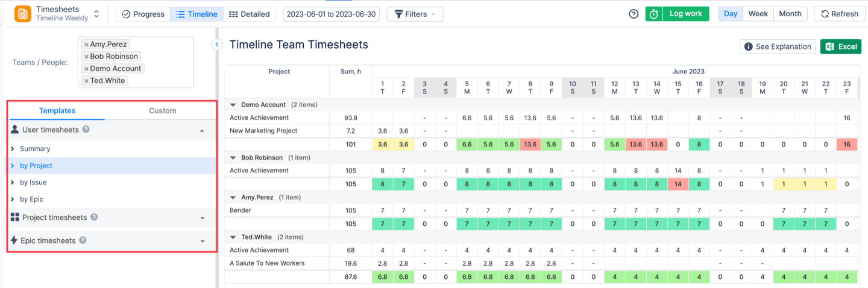Image resolution: width=868 pixels, height=288 pixels.
Task: Open the Filters dropdown
Action: coord(415,14)
